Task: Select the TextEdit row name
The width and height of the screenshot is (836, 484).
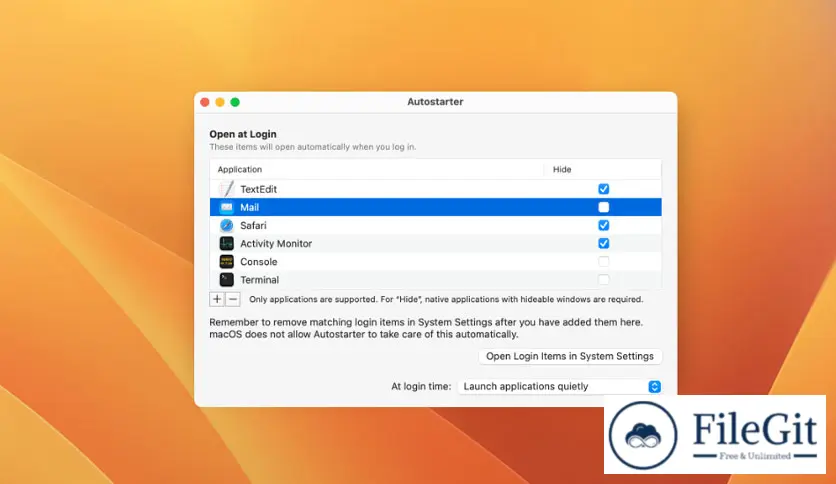Action: point(259,189)
